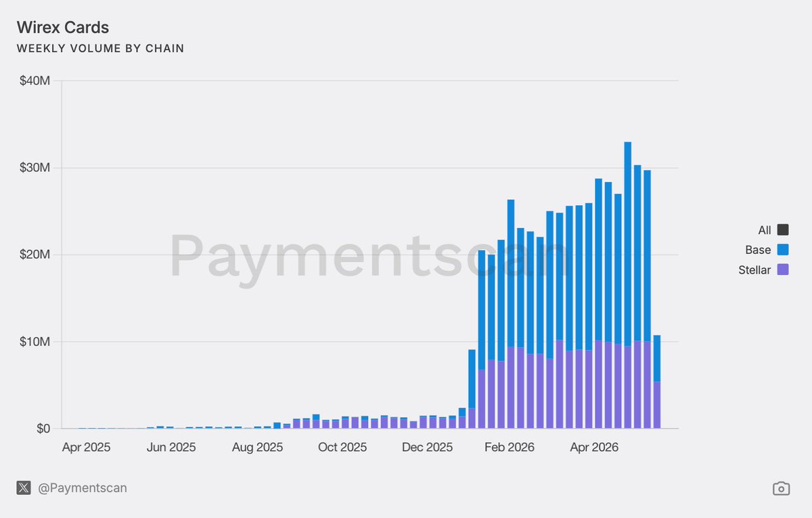The width and height of the screenshot is (812, 518).
Task: Click the Oct 2025 axis label
Action: point(342,447)
